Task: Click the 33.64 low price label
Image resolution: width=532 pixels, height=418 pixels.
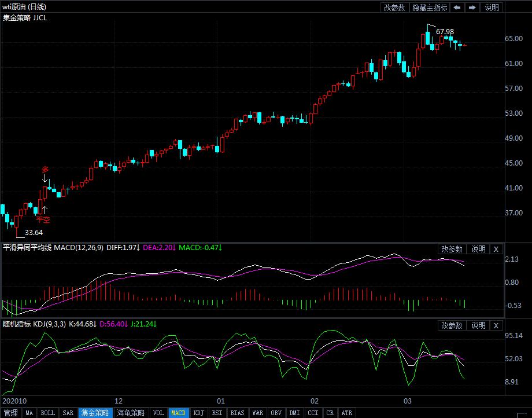Action: [34, 233]
